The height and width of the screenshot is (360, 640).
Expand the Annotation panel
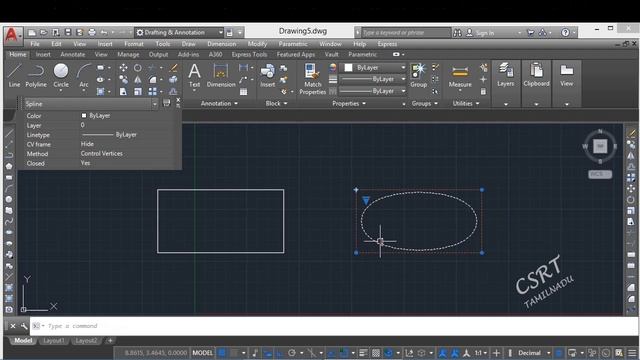(219, 104)
